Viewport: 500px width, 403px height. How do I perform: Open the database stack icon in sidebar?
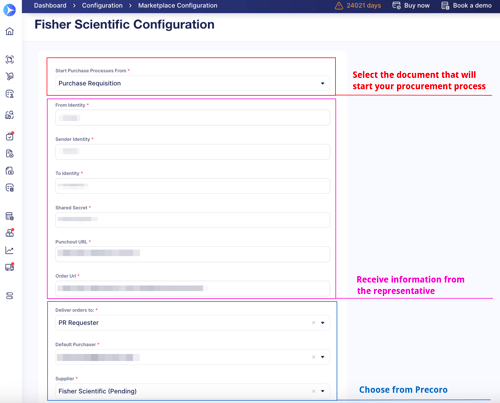coord(9,296)
